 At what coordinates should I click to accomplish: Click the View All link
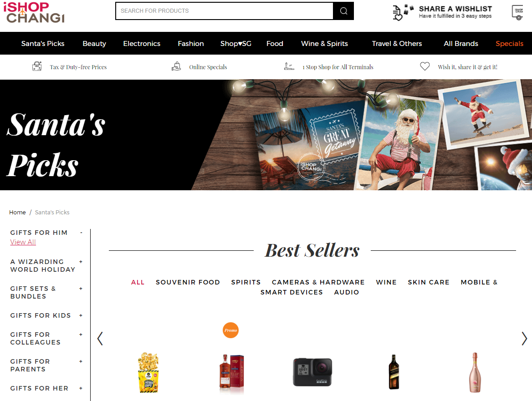pyautogui.click(x=23, y=242)
